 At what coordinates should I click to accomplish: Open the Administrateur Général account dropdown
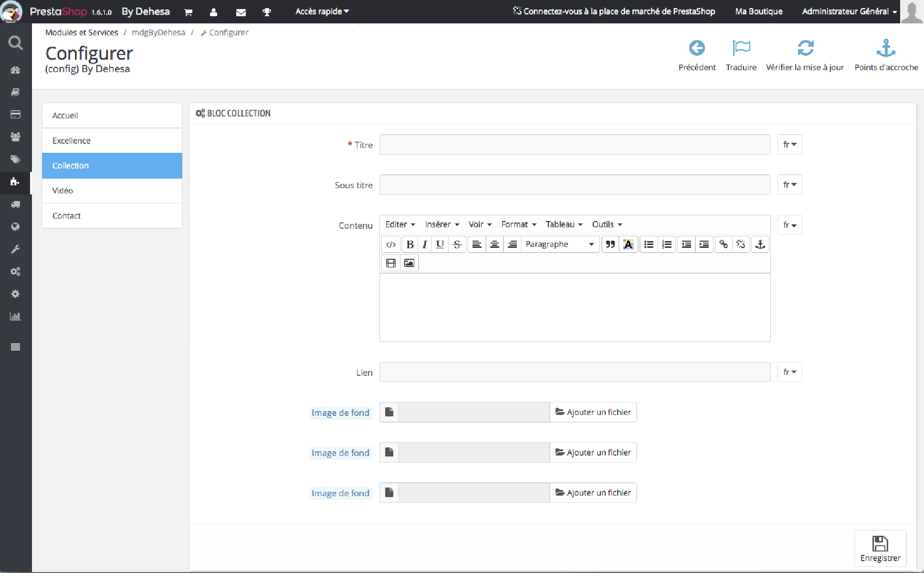pyautogui.click(x=849, y=11)
